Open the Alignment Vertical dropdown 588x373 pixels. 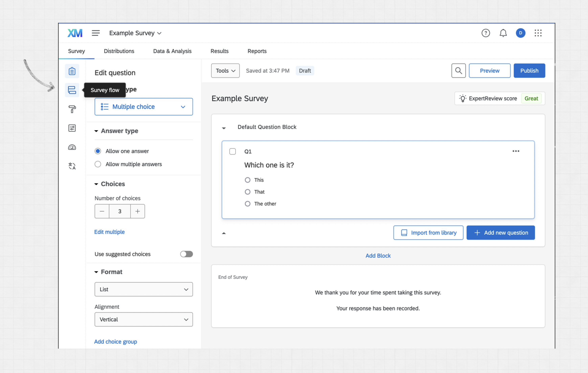pos(144,319)
